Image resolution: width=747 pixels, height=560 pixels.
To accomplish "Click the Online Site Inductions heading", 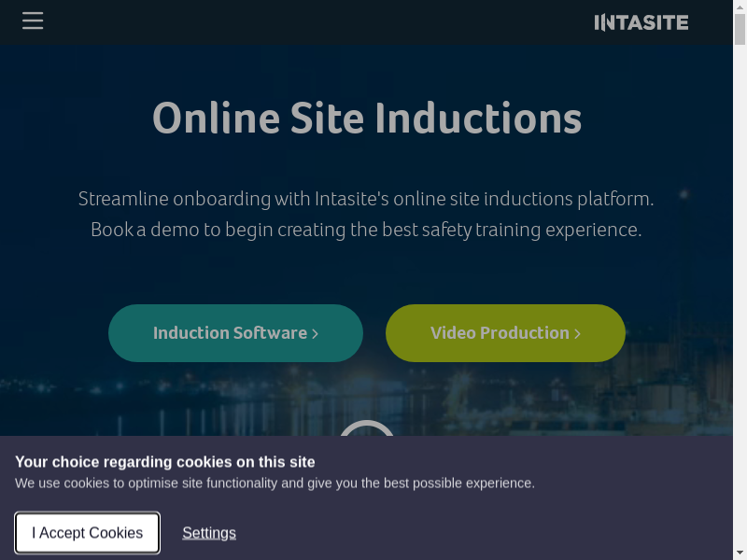I will click(367, 119).
